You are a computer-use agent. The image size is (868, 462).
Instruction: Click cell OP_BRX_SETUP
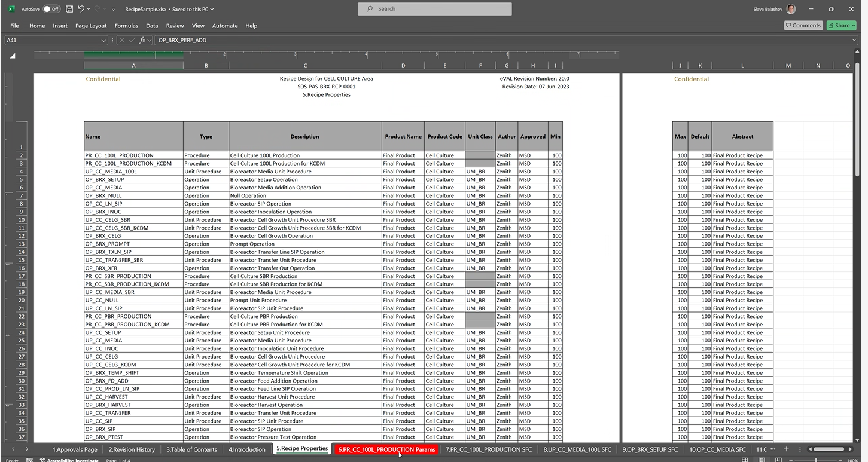click(x=133, y=179)
